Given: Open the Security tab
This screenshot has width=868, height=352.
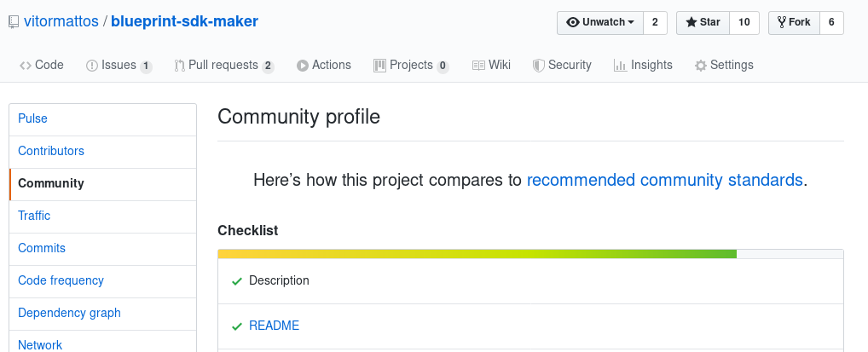Looking at the screenshot, I should click(562, 66).
